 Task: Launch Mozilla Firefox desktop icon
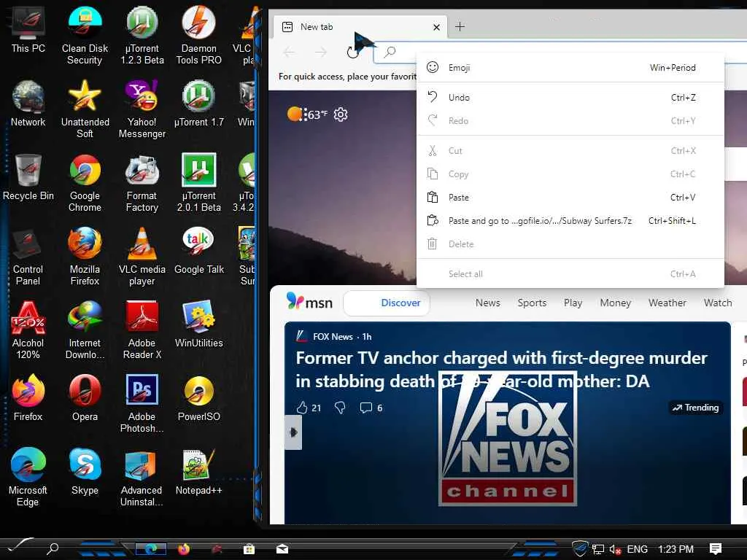pyautogui.click(x=85, y=257)
